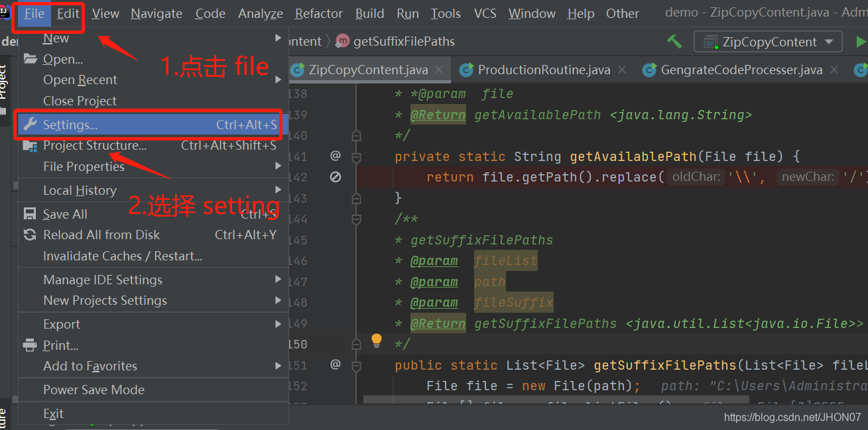Click the highlighted fileList param name
This screenshot has height=430, width=868.
pyautogui.click(x=506, y=261)
